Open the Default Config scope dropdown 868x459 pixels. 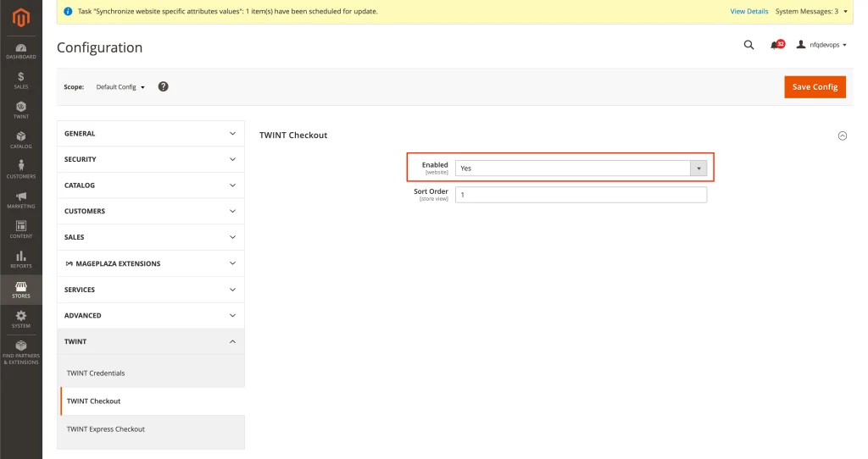pos(120,87)
